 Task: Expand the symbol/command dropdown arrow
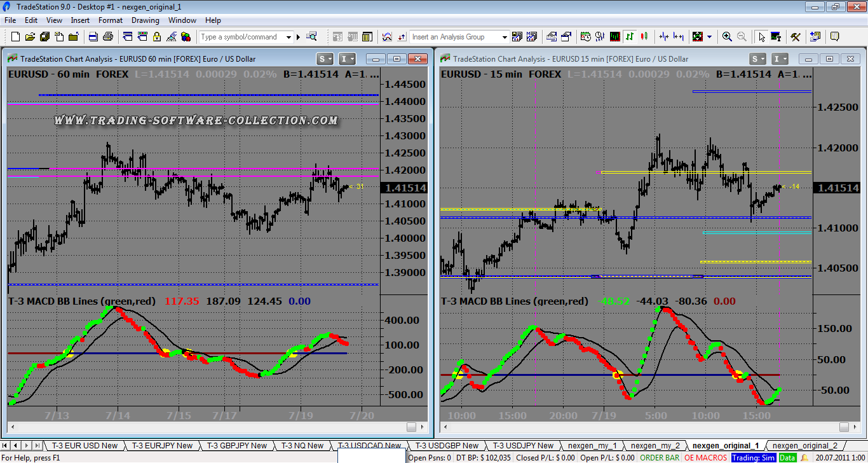click(x=288, y=37)
